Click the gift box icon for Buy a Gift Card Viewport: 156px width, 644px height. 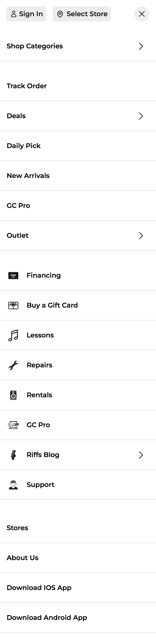coord(13,305)
